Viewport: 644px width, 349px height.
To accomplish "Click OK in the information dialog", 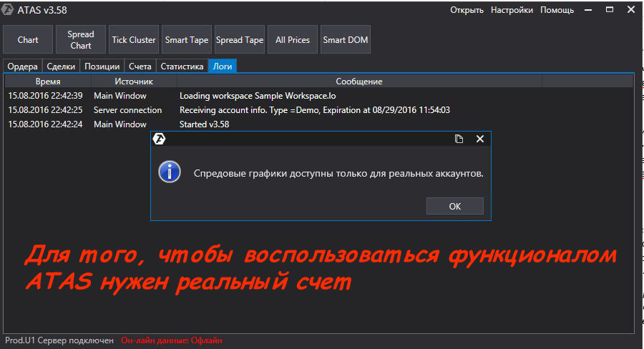I will point(454,206).
